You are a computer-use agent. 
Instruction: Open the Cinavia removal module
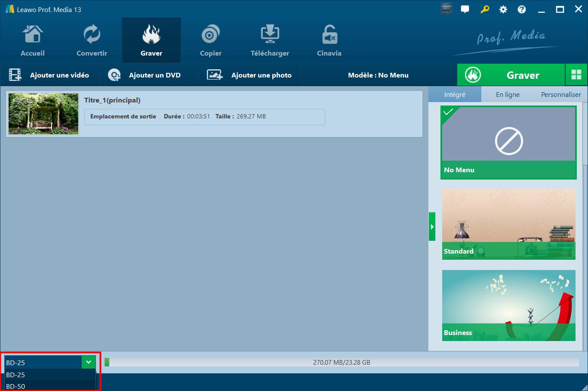click(329, 40)
